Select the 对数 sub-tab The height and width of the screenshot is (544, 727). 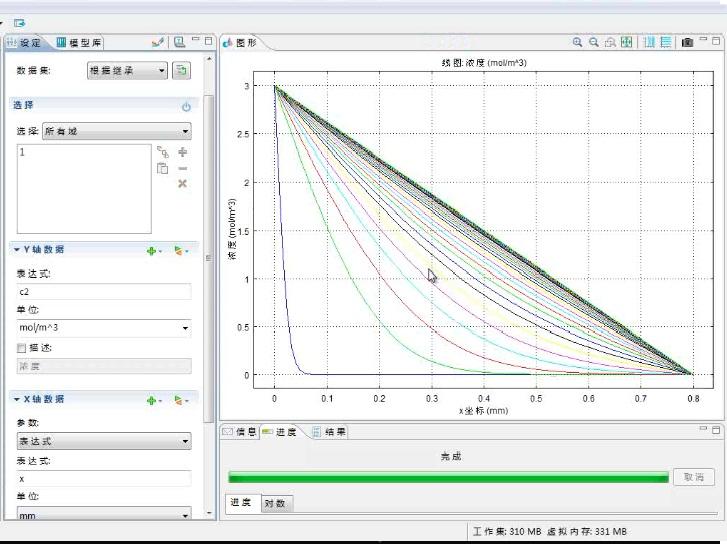coord(275,503)
